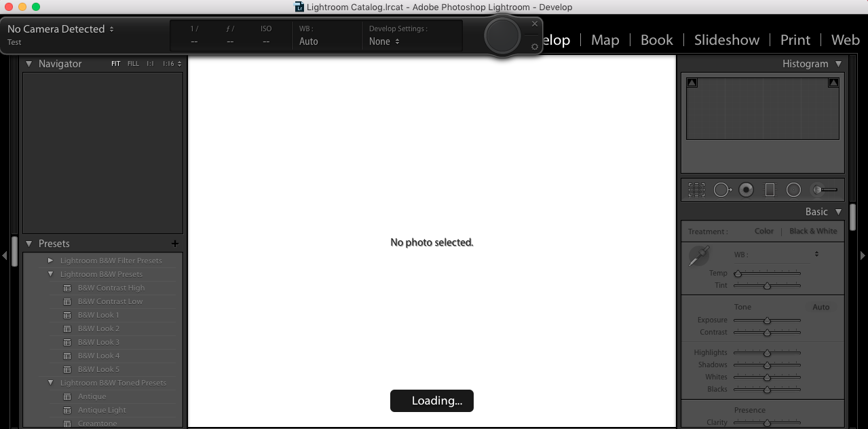The height and width of the screenshot is (429, 868).
Task: Switch to the Print module
Action: (795, 40)
